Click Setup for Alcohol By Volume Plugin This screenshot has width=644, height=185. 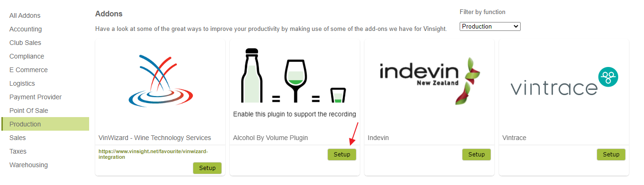click(x=342, y=155)
